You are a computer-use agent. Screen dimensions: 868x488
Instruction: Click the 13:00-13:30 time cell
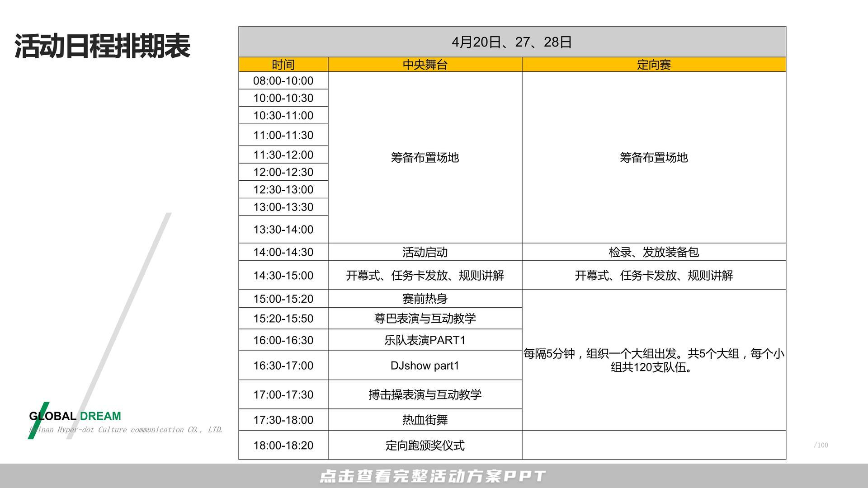(283, 207)
